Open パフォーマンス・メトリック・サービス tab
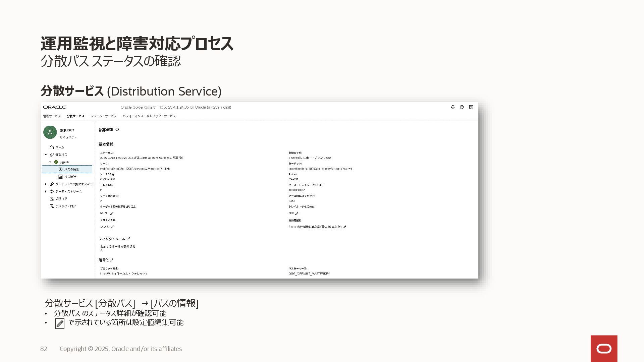 click(149, 116)
